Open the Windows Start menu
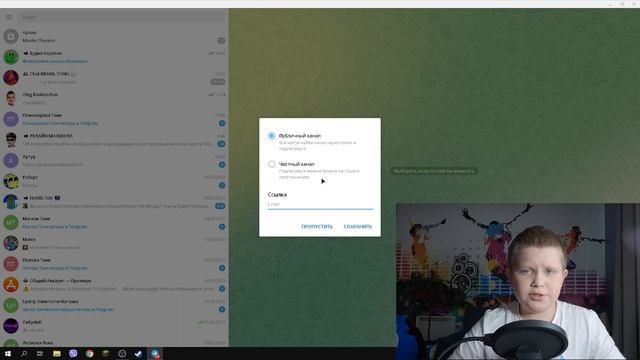 coord(7,353)
